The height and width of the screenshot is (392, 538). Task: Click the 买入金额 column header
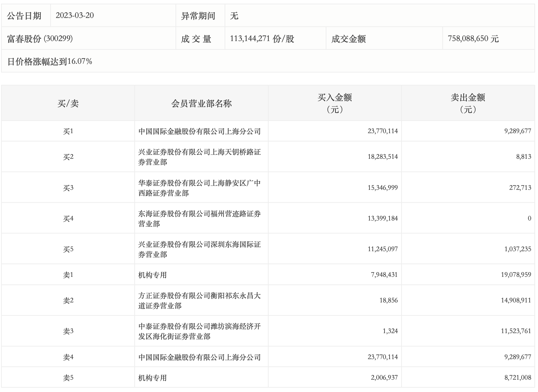pyautogui.click(x=334, y=103)
